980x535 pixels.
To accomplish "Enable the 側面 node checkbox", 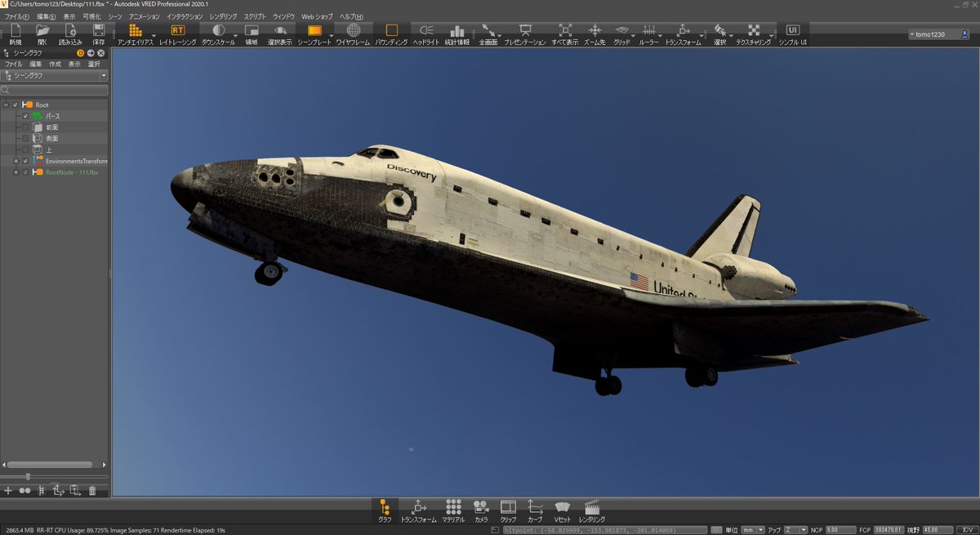I will point(25,137).
